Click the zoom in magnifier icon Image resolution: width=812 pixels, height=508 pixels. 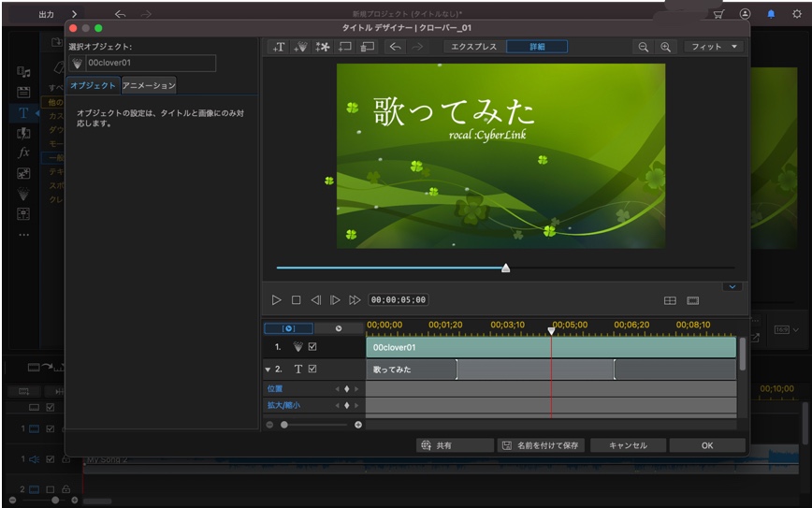coord(666,47)
